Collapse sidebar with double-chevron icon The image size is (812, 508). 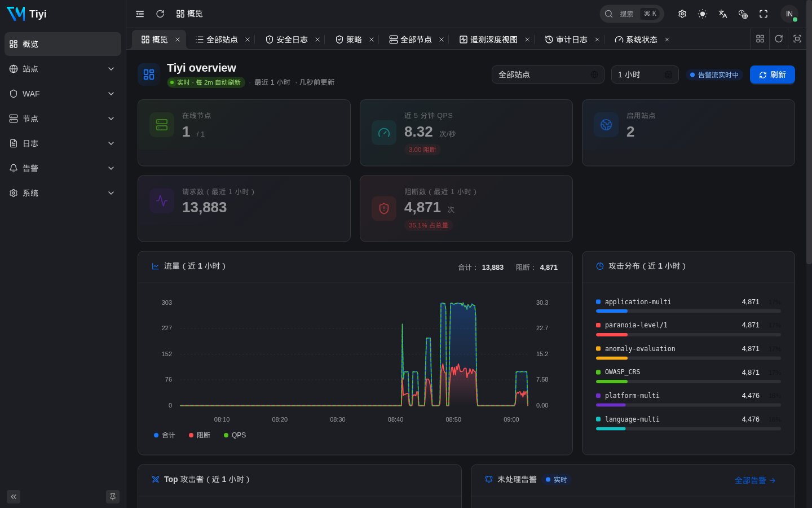coord(14,497)
